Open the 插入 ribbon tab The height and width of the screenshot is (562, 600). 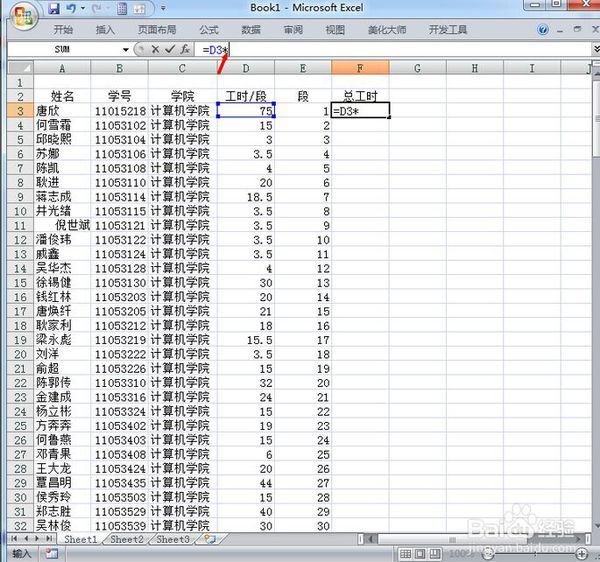pyautogui.click(x=105, y=29)
